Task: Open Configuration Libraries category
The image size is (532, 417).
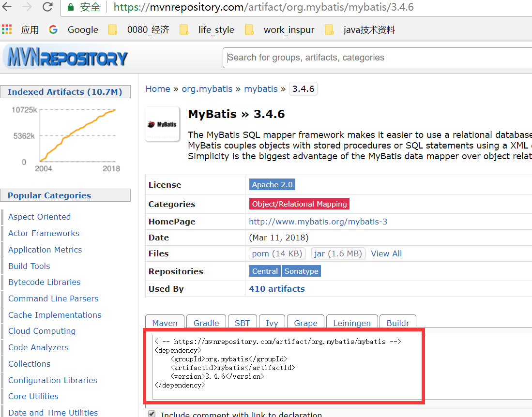Action: pyautogui.click(x=53, y=380)
